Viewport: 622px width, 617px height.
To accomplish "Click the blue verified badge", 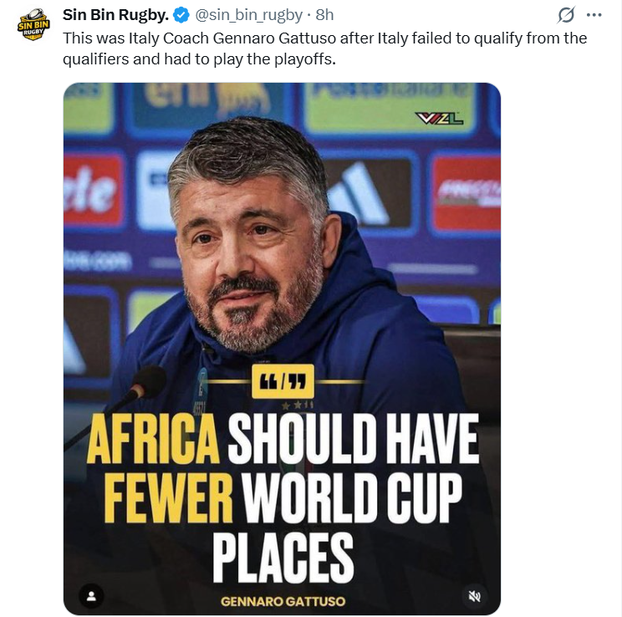I will 180,15.
